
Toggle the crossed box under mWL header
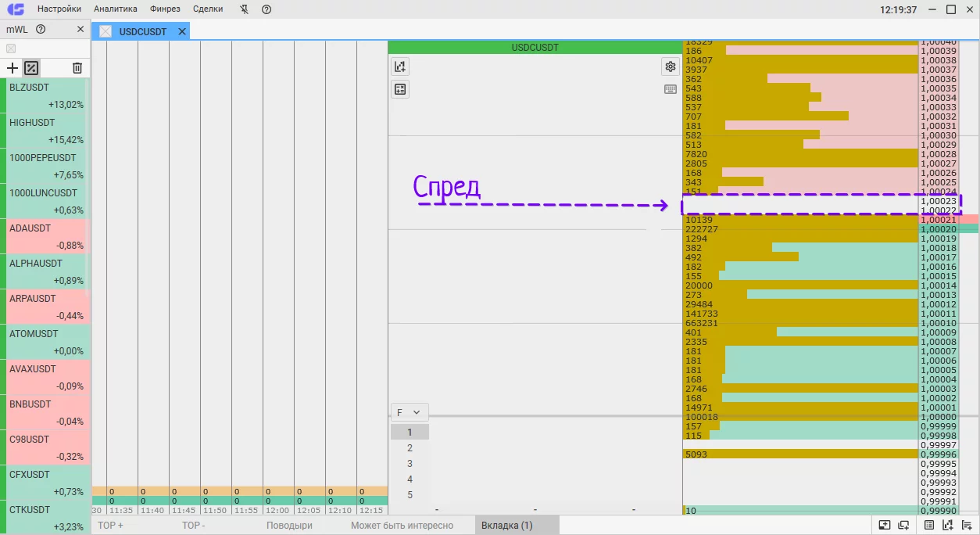click(x=11, y=48)
